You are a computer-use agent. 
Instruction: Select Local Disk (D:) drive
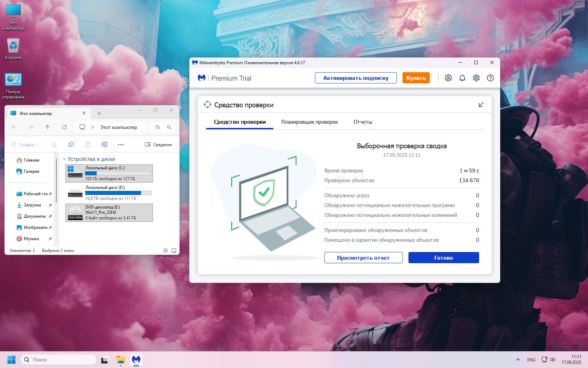(109, 193)
